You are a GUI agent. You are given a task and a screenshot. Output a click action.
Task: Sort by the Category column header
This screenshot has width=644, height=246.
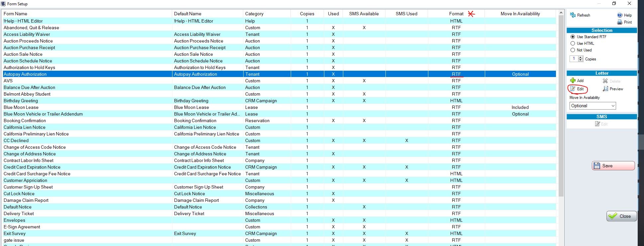pyautogui.click(x=254, y=14)
